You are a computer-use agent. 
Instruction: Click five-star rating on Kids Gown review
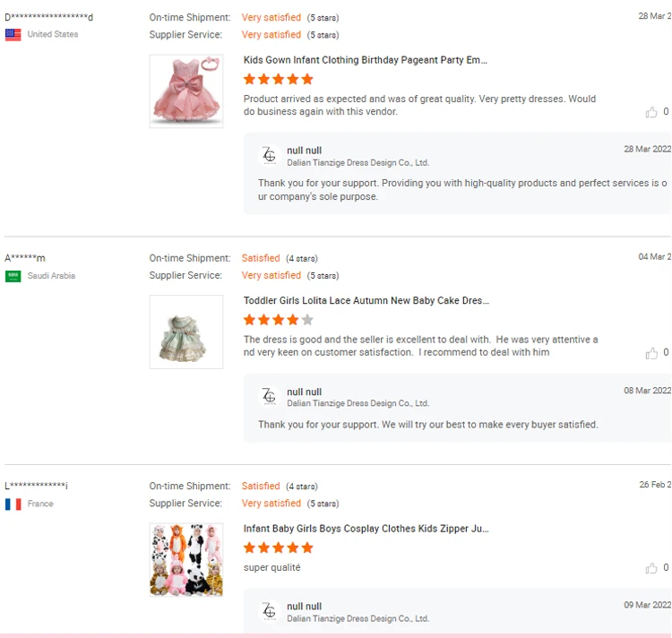click(x=279, y=80)
